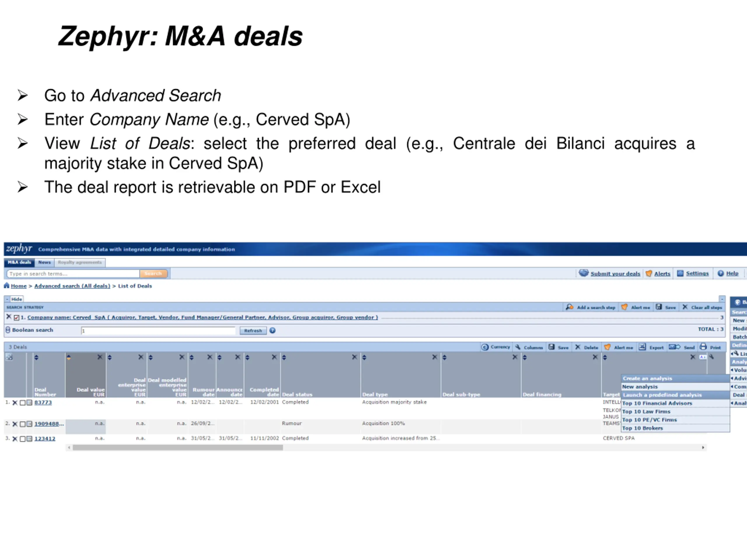Viewport: 747px width, 560px height.
Task: Switch to News tab
Action: pos(44,262)
